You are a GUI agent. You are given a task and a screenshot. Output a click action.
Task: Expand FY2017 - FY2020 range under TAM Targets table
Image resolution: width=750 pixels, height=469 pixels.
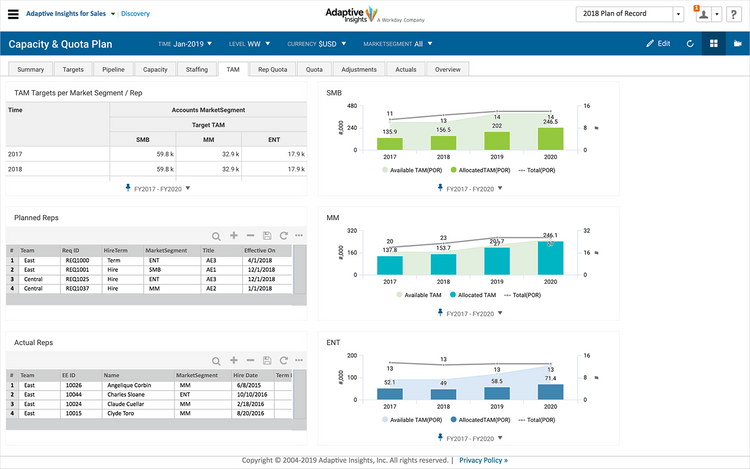coord(188,188)
